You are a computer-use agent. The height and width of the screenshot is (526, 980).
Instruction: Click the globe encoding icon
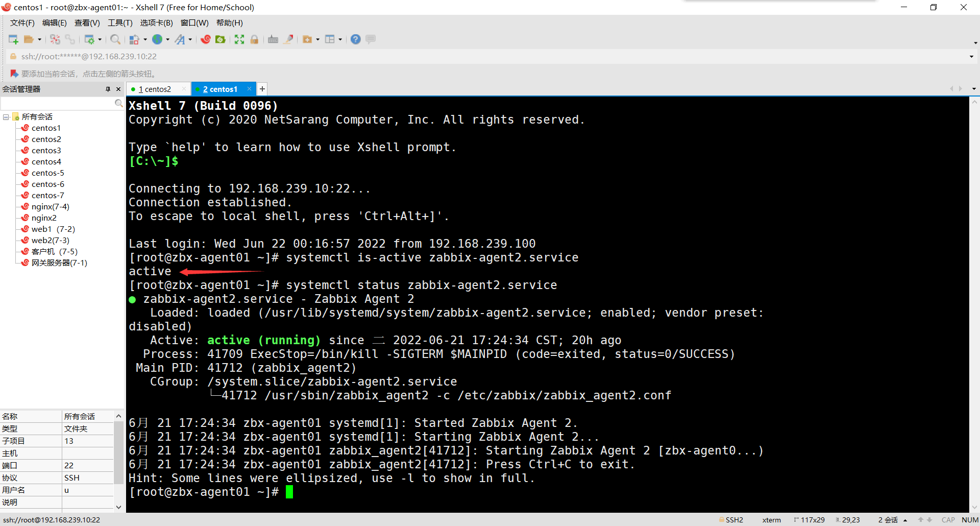(x=157, y=39)
